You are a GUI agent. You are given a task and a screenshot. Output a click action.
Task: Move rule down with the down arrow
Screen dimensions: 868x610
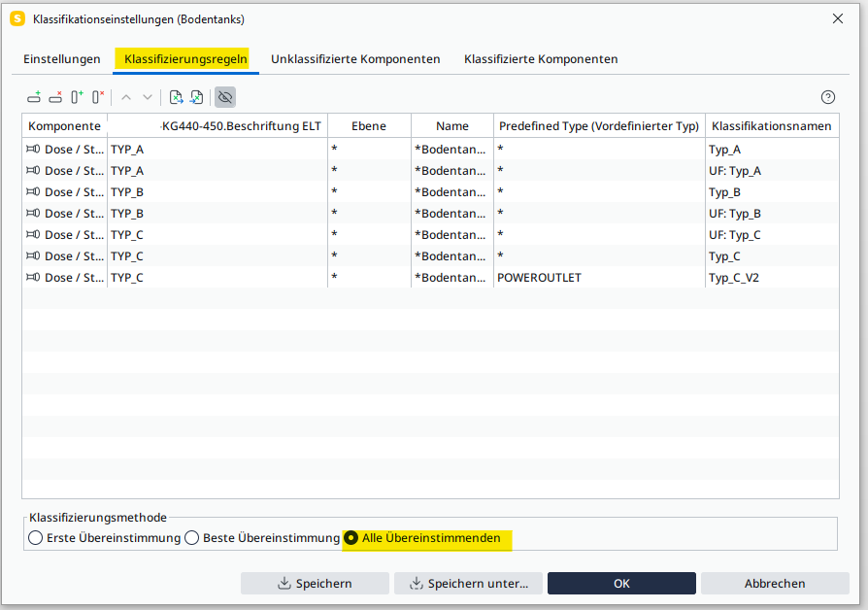tap(148, 97)
